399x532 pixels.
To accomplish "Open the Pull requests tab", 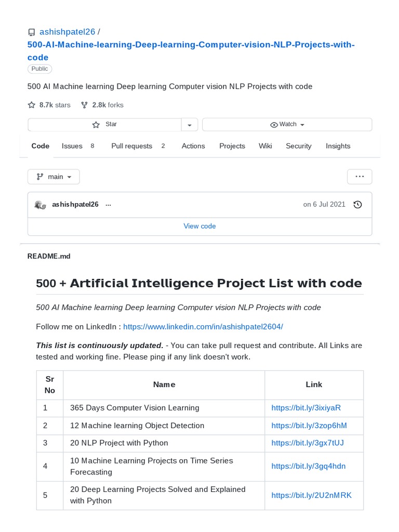I will click(x=131, y=146).
